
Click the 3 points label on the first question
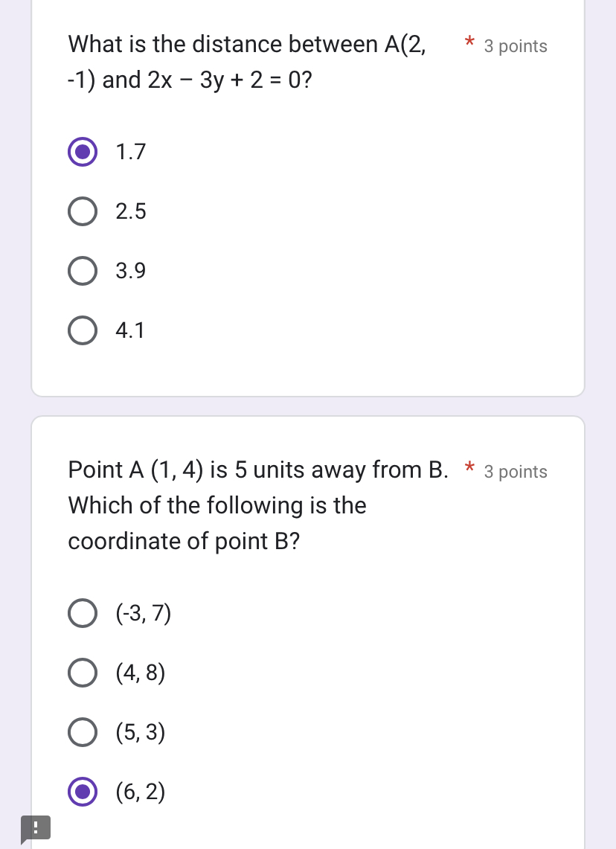(516, 46)
